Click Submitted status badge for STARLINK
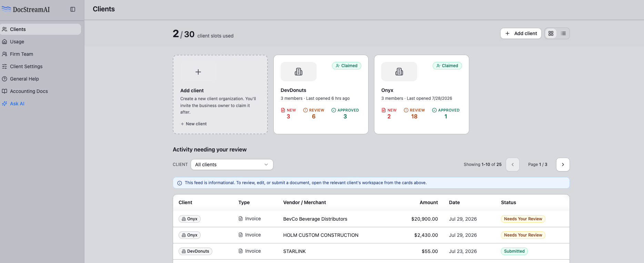644x263 pixels. tap(514, 251)
